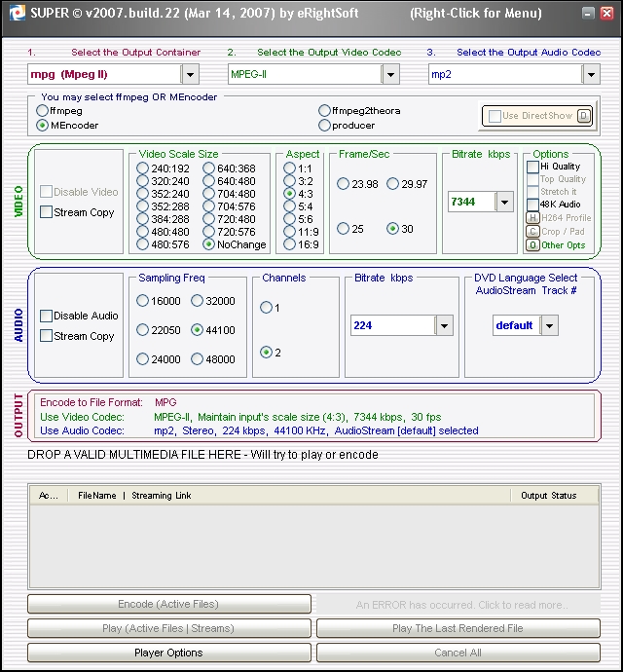
Task: Tick the Use DirectShow checkbox
Action: (495, 116)
